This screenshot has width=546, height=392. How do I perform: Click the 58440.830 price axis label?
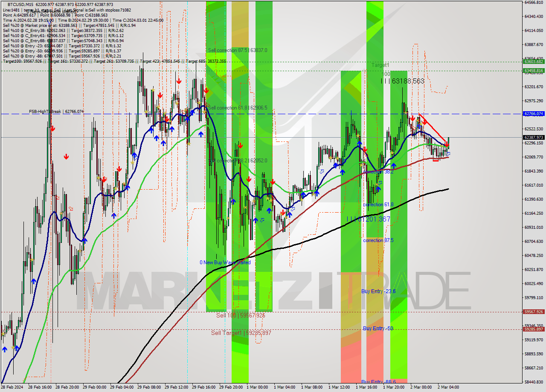click(x=533, y=382)
